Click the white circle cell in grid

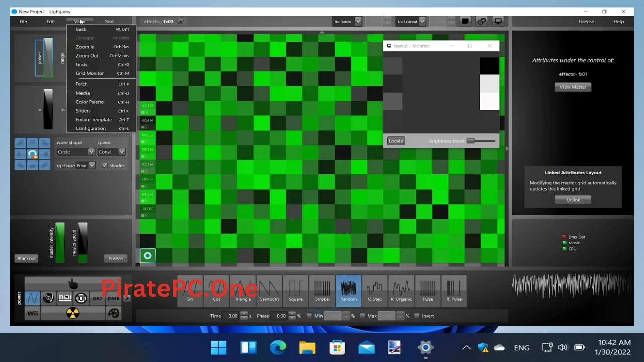[147, 256]
